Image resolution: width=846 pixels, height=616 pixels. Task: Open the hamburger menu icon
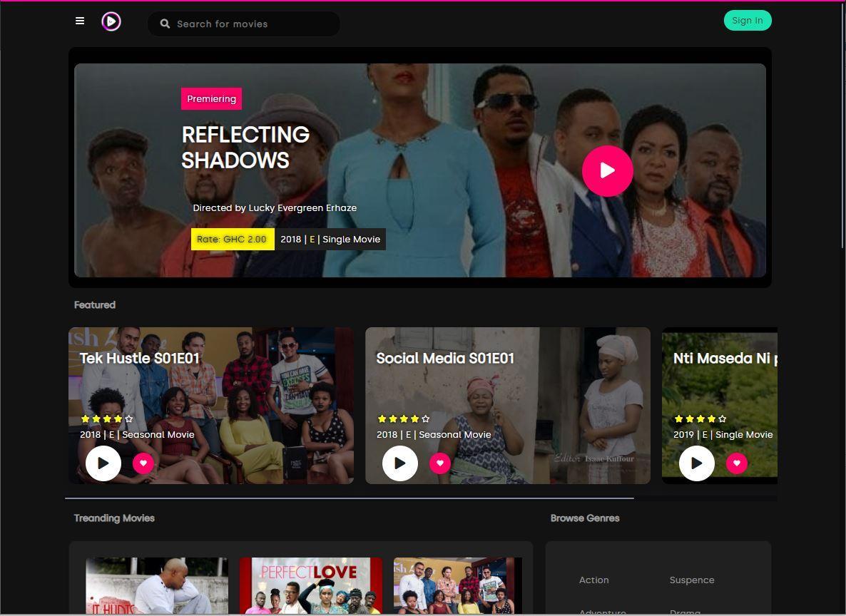point(80,21)
